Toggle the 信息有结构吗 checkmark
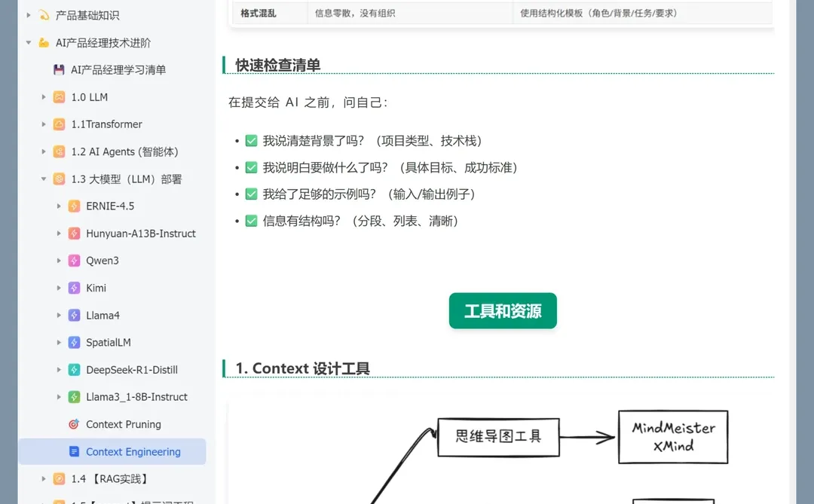The height and width of the screenshot is (504, 814). click(x=251, y=221)
